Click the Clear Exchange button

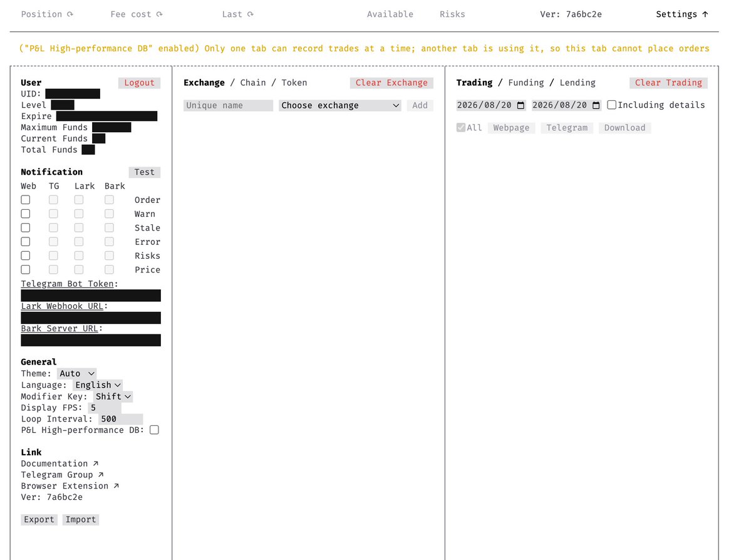tap(391, 83)
